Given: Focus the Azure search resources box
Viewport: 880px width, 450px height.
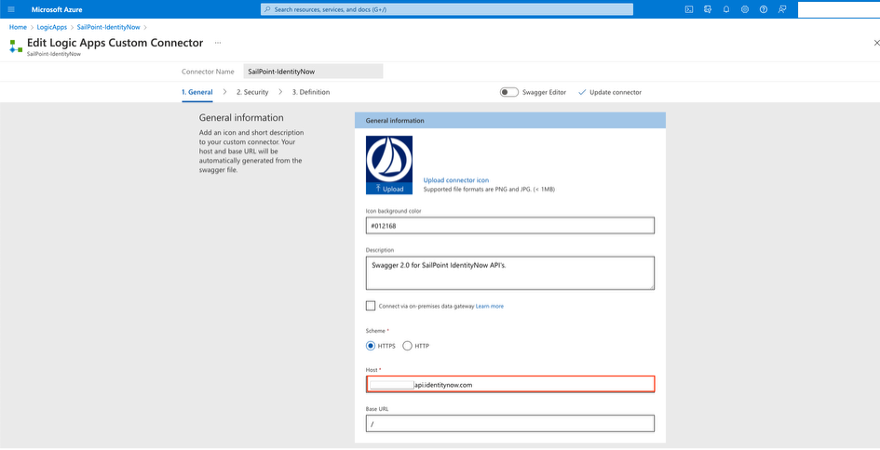Looking at the screenshot, I should 447,10.
